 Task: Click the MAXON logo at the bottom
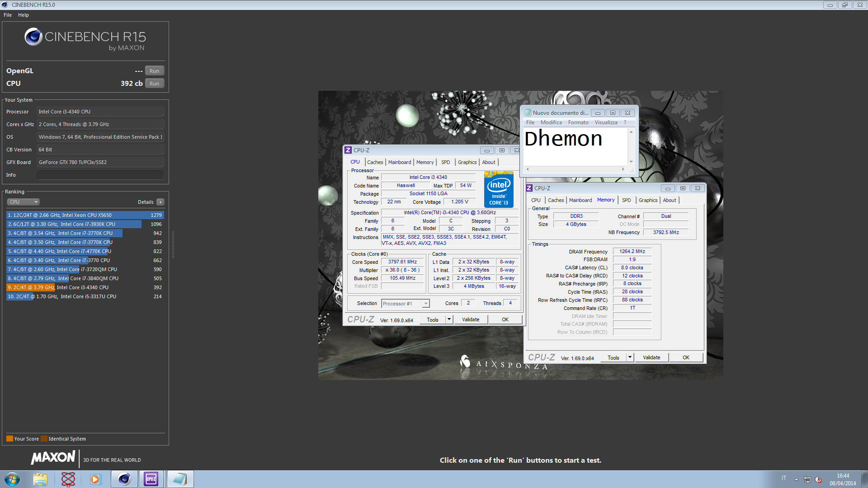point(53,457)
